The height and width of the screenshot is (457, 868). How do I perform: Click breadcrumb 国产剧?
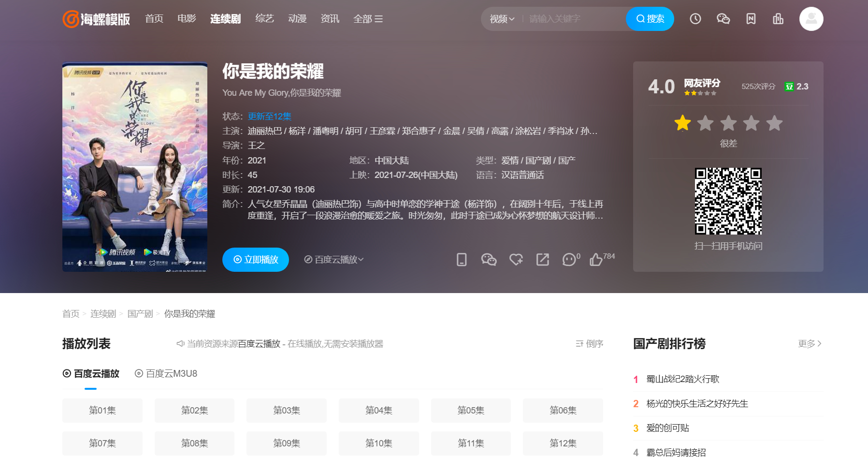140,314
